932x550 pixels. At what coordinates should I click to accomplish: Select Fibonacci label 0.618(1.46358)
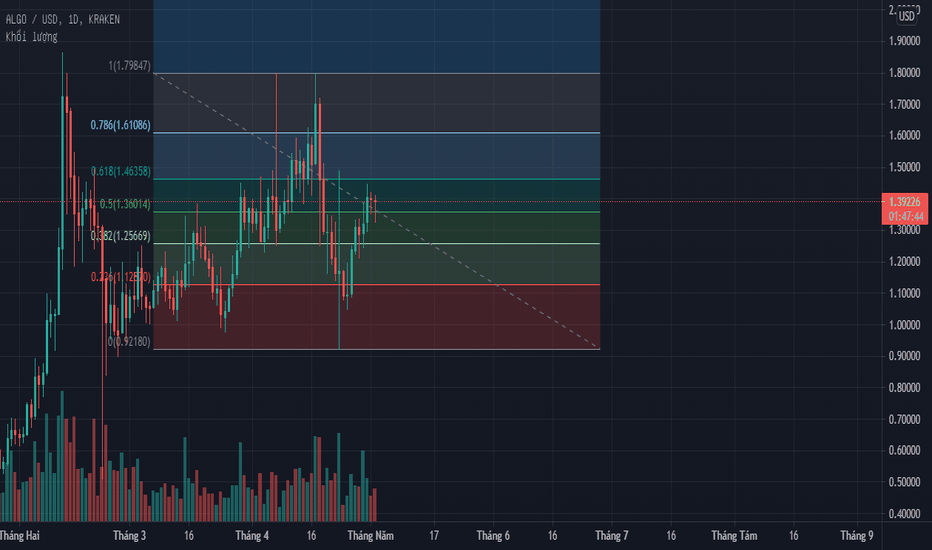pyautogui.click(x=121, y=171)
